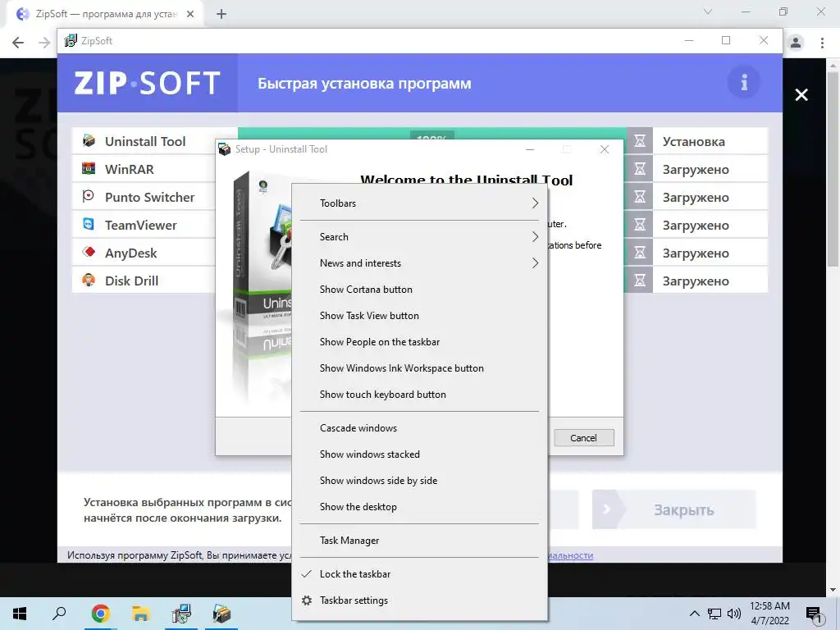
Task: Select the WinRAR row text
Action: 129,169
